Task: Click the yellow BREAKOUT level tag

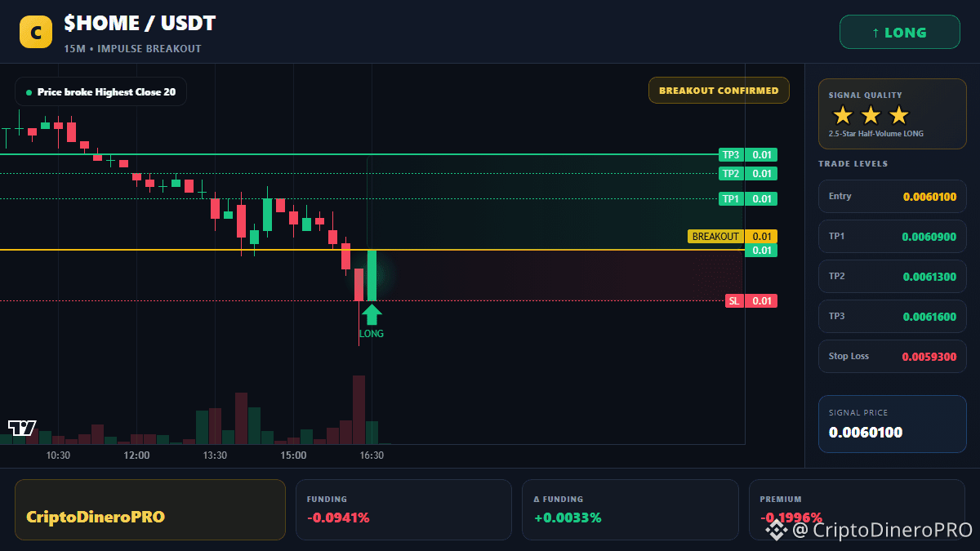Action: click(733, 237)
